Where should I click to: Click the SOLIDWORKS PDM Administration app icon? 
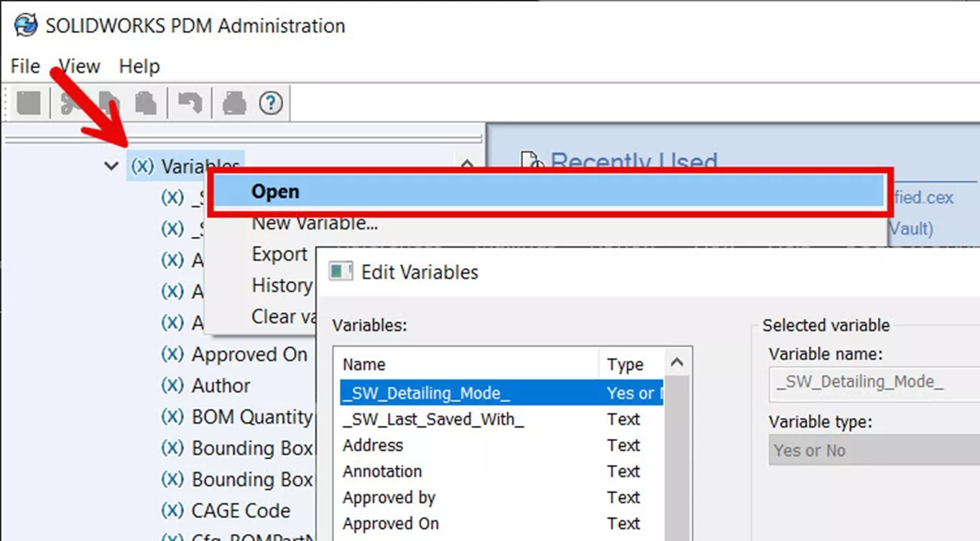pyautogui.click(x=26, y=25)
